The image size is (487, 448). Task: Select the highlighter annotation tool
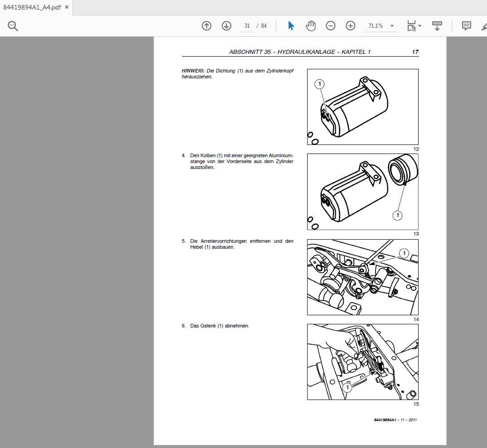[x=484, y=26]
